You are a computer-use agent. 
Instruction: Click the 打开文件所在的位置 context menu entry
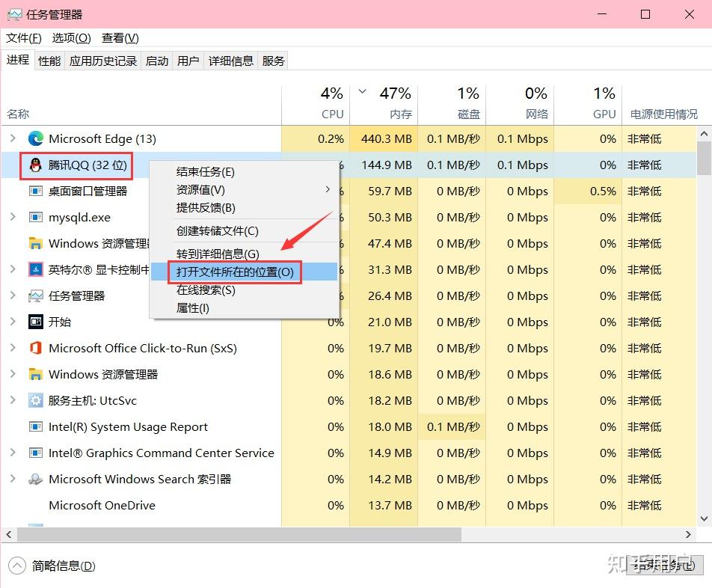234,272
